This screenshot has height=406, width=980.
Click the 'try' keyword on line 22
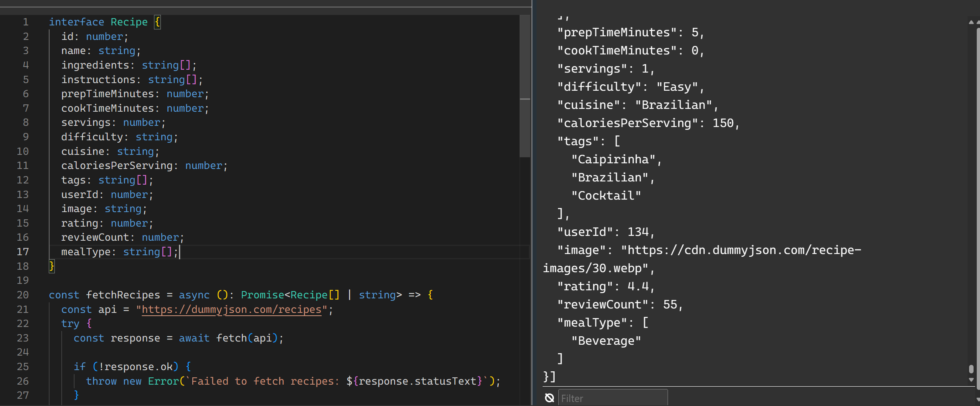71,324
